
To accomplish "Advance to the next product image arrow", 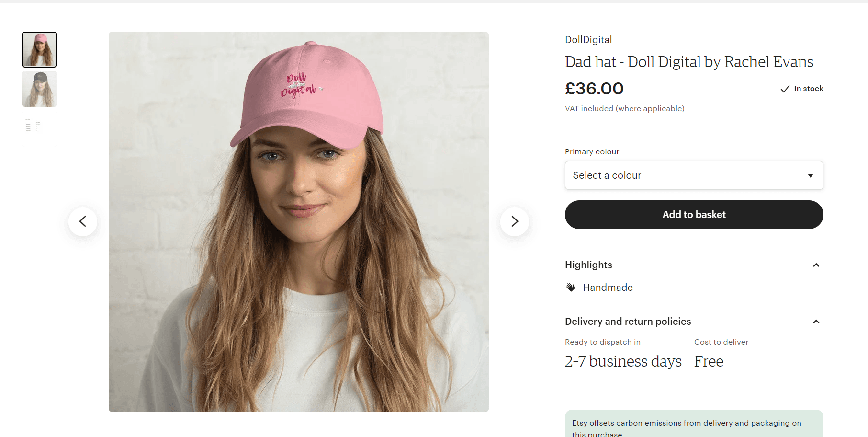I will [x=515, y=221].
